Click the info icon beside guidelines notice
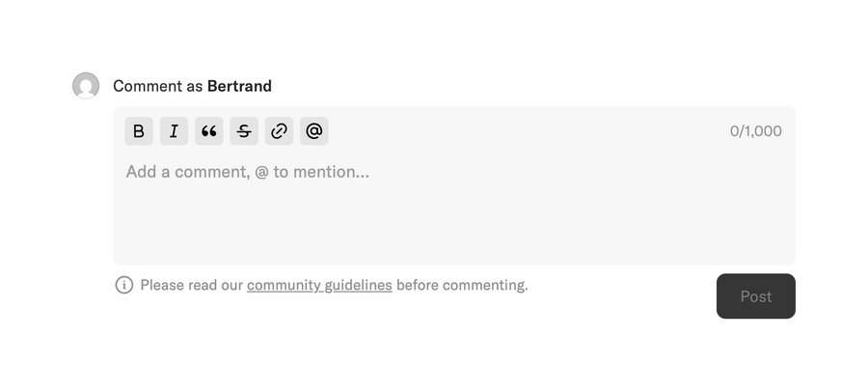Image resolution: width=868 pixels, height=391 pixels. (124, 285)
